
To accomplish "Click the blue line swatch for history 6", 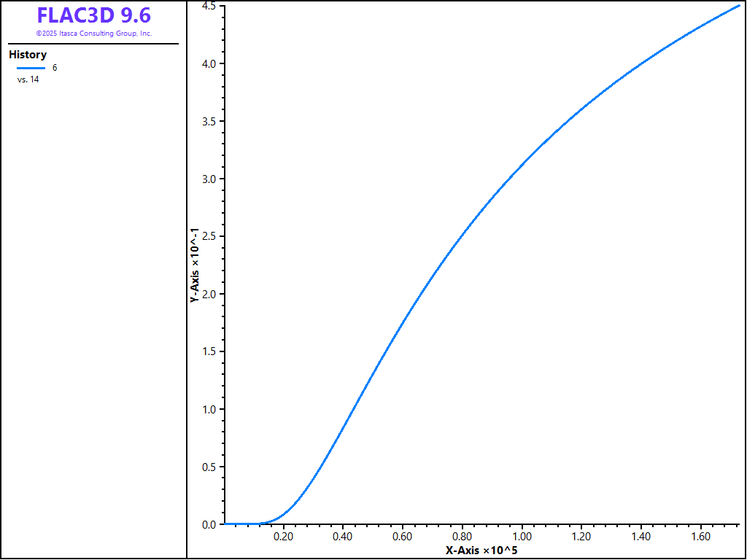I will (x=31, y=68).
